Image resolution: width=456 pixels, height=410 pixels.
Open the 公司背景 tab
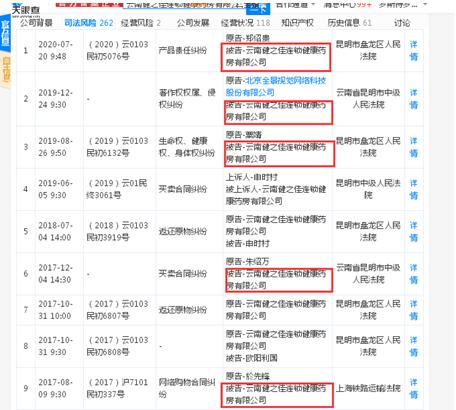36,23
